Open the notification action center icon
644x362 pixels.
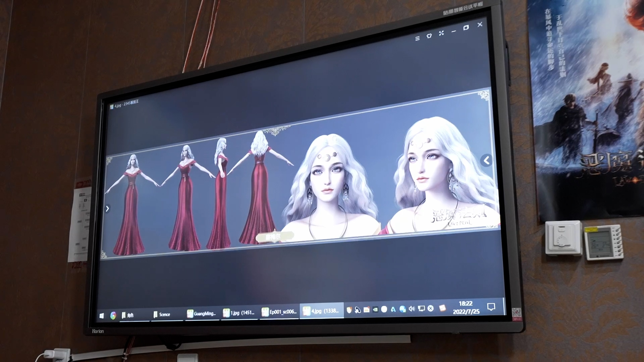pos(491,307)
